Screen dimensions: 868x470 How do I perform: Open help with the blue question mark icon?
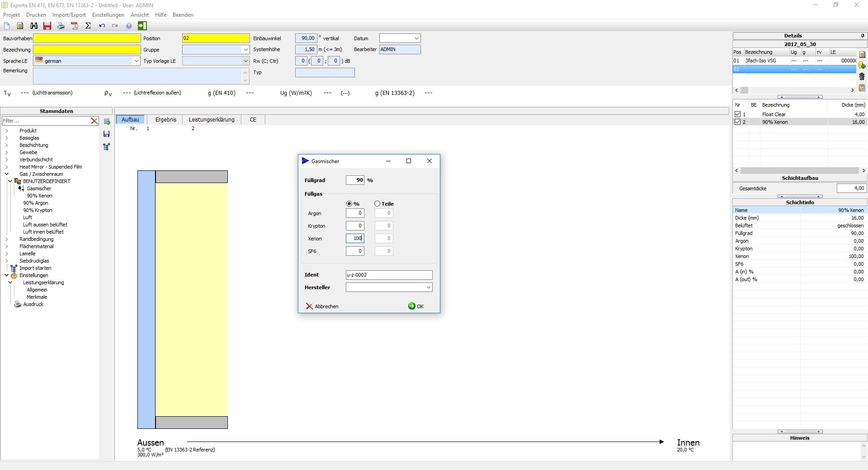click(129, 26)
